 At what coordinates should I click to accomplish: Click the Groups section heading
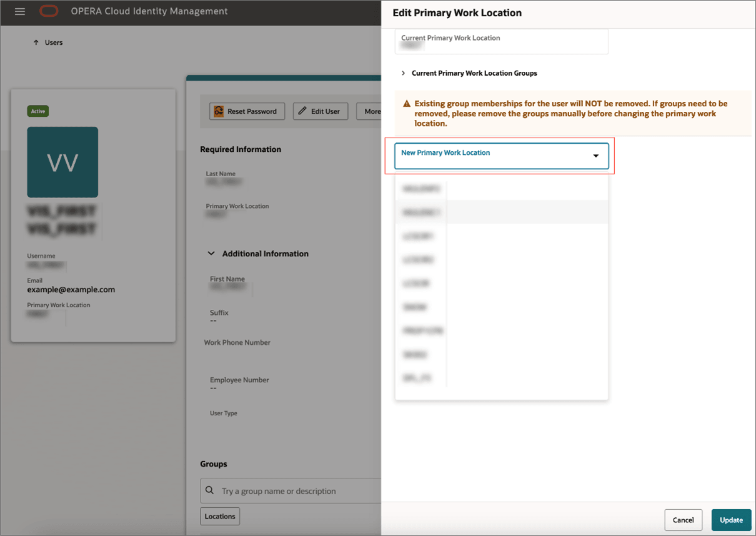(x=214, y=464)
